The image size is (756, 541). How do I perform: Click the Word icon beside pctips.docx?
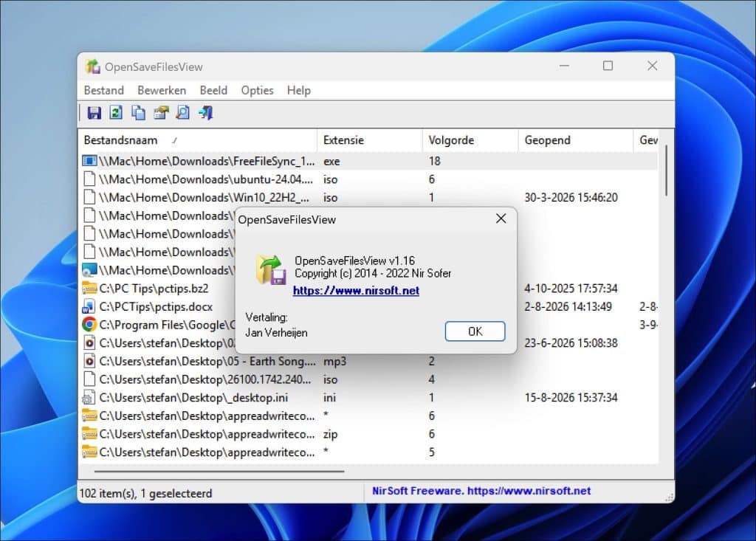89,306
